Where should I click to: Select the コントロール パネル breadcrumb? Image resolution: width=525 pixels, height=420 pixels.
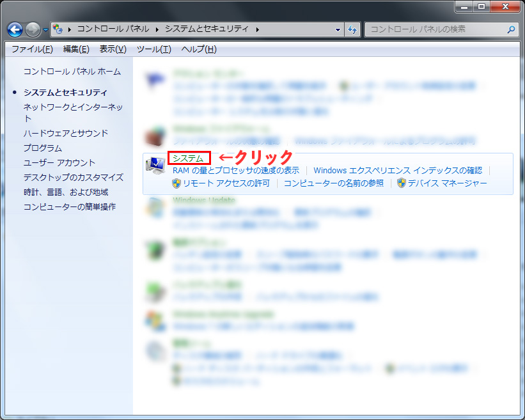(x=113, y=29)
